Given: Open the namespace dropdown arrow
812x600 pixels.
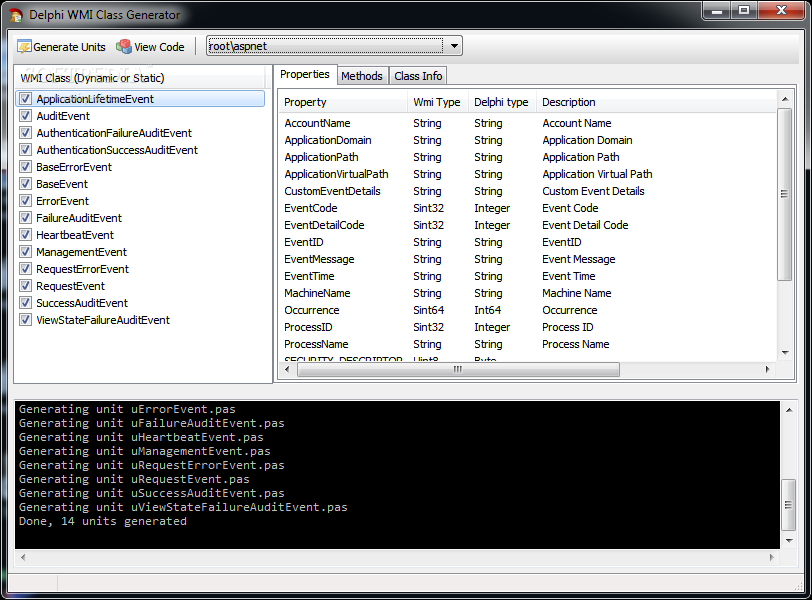Looking at the screenshot, I should pyautogui.click(x=454, y=46).
